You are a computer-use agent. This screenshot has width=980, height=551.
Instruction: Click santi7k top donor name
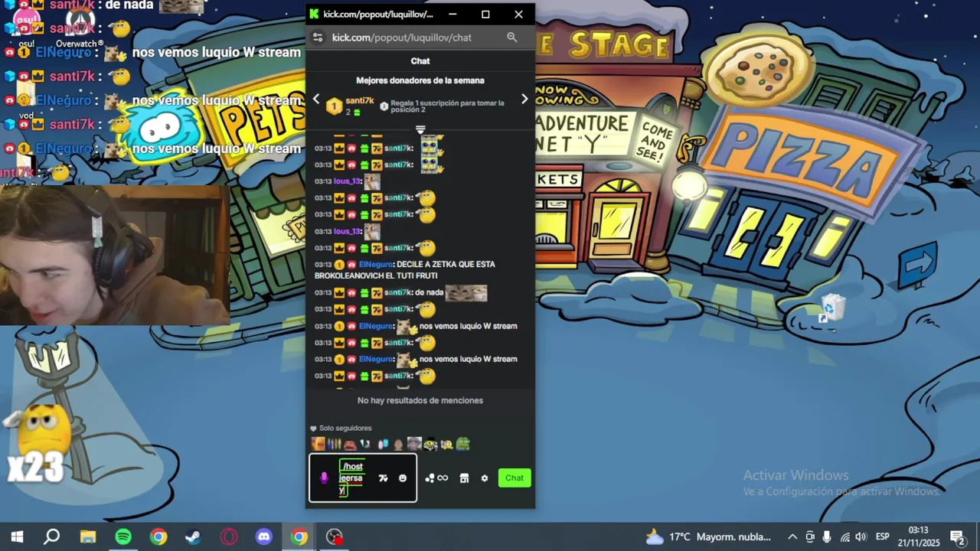tap(359, 101)
